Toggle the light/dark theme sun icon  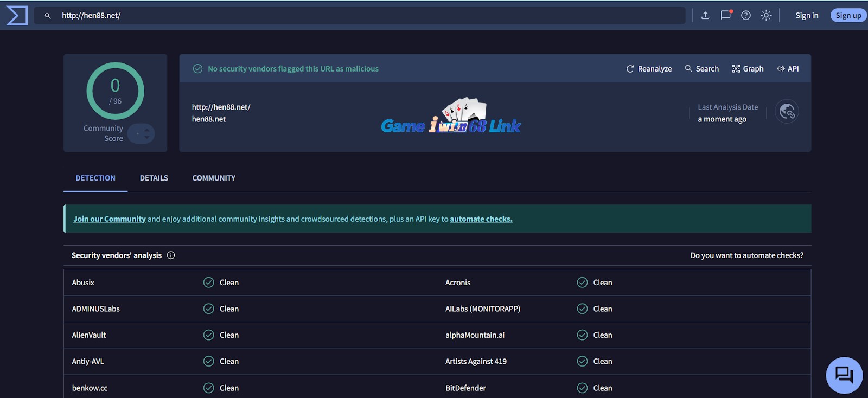[x=766, y=15]
